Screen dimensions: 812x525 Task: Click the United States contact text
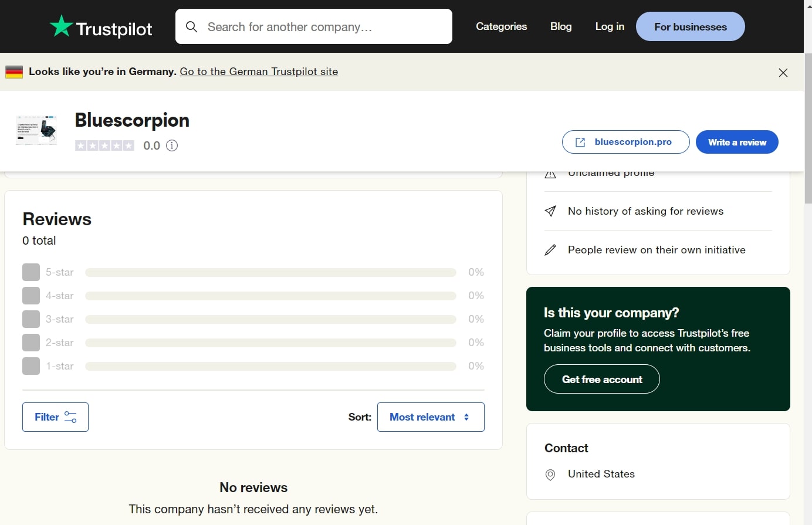[601, 474]
